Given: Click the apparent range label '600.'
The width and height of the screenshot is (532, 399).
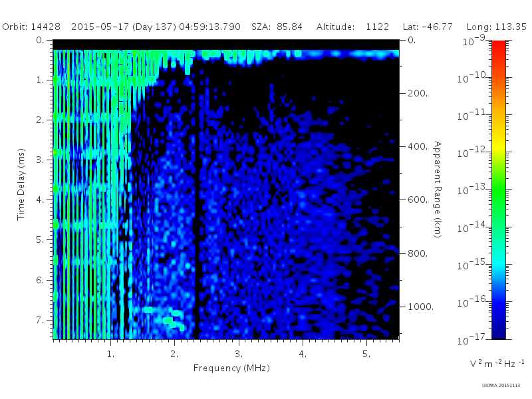Looking at the screenshot, I should [418, 200].
